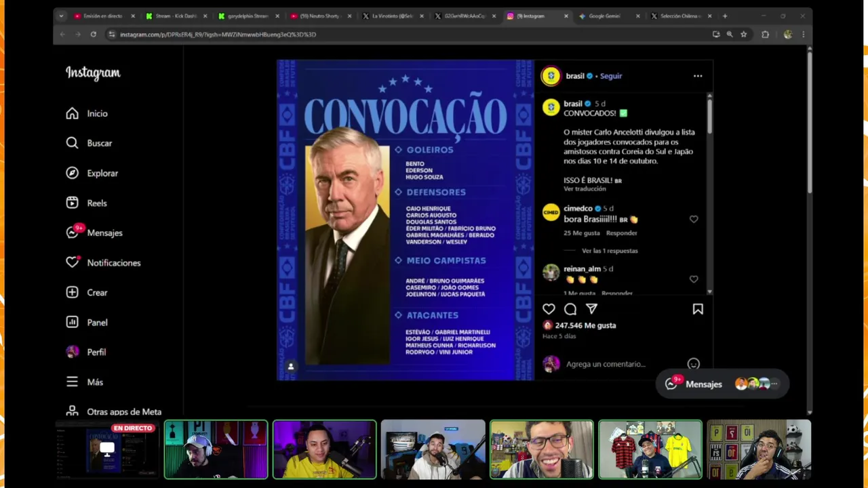The height and width of the screenshot is (488, 868).
Task: Like reinan_alm's comment
Action: [x=694, y=279]
